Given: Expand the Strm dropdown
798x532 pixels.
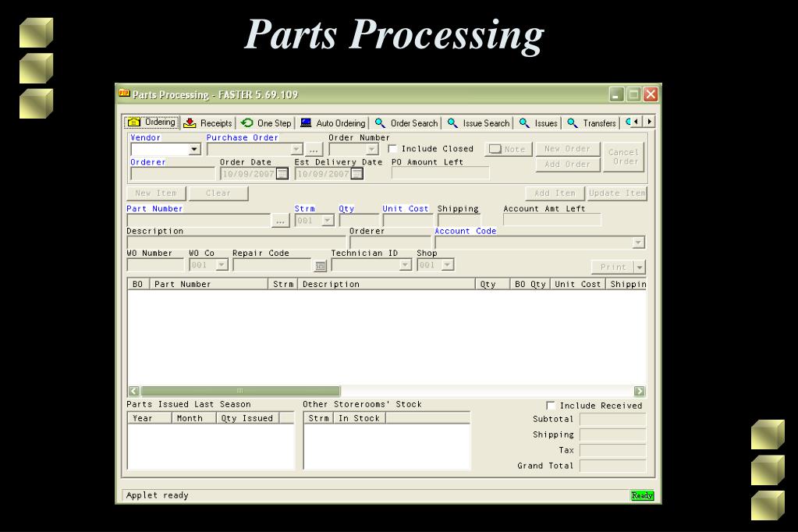Looking at the screenshot, I should point(328,221).
